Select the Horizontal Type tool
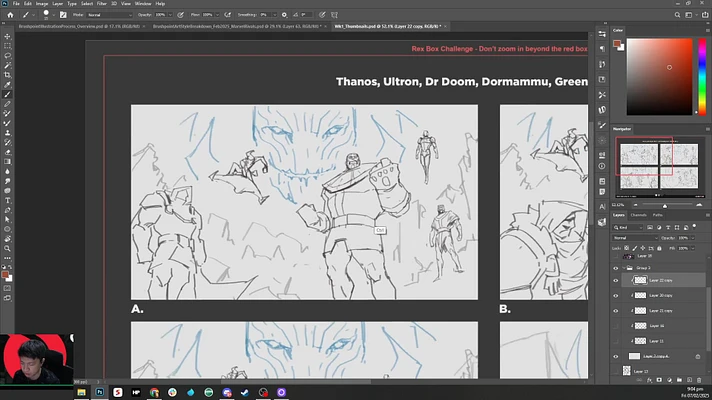712x400 pixels. click(x=7, y=200)
